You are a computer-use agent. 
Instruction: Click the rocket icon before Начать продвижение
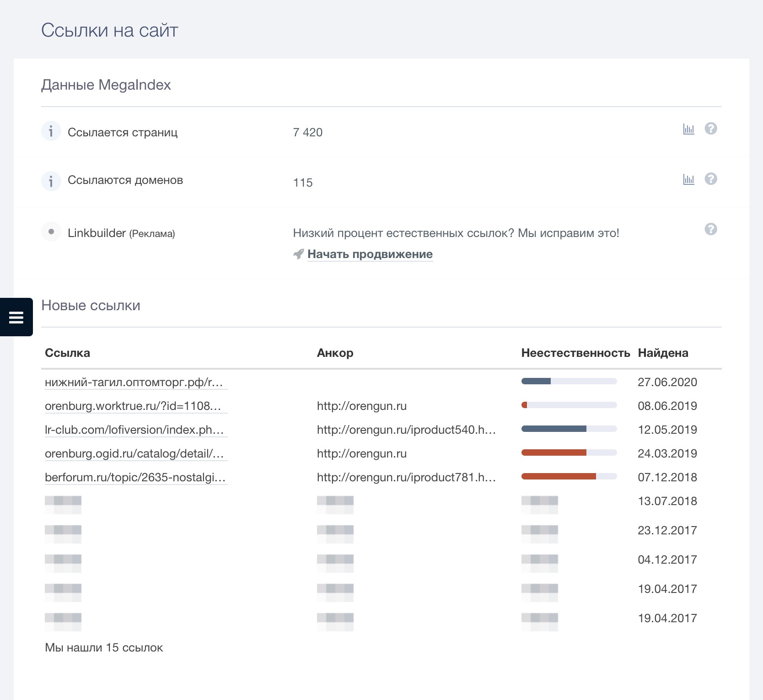coord(298,254)
